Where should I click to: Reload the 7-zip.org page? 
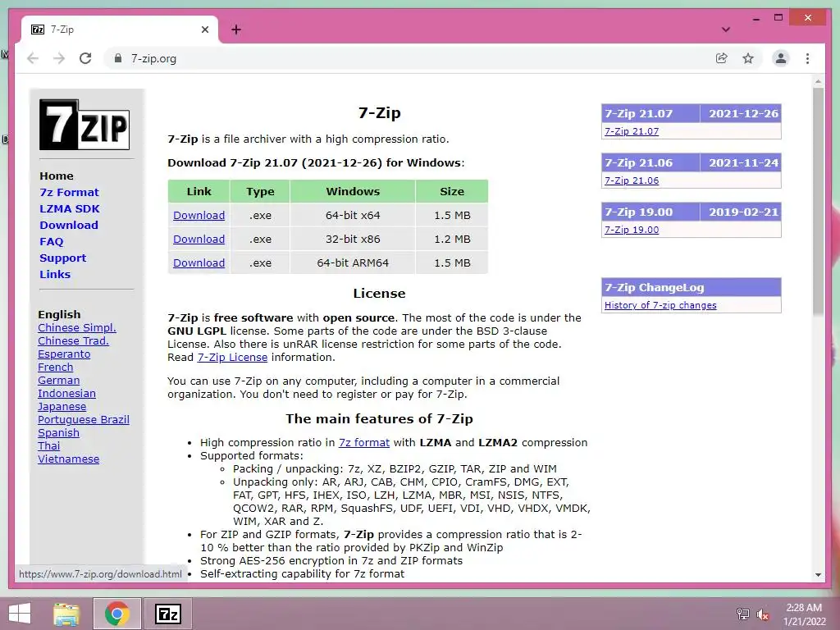click(85, 58)
